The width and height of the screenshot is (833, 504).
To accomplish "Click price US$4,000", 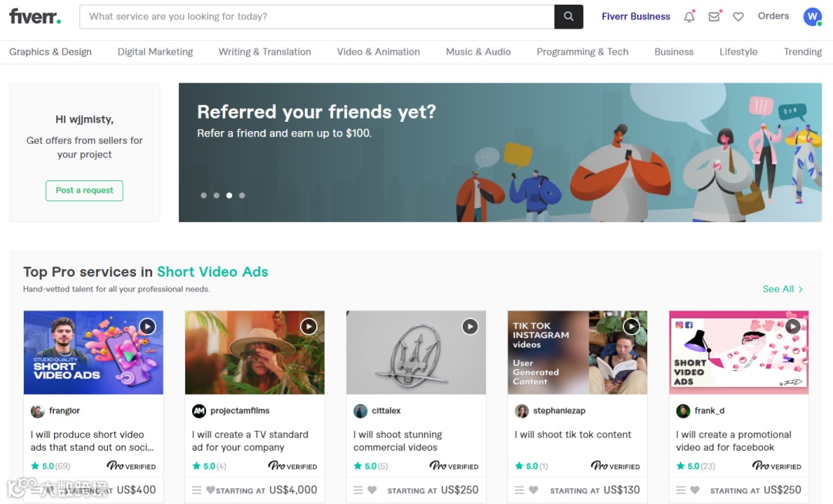I will coord(293,489).
